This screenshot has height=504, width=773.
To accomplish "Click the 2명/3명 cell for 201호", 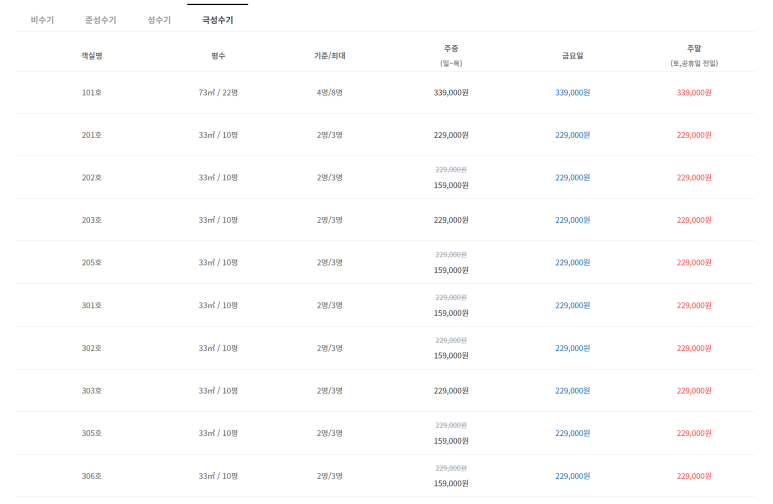I will 329,135.
